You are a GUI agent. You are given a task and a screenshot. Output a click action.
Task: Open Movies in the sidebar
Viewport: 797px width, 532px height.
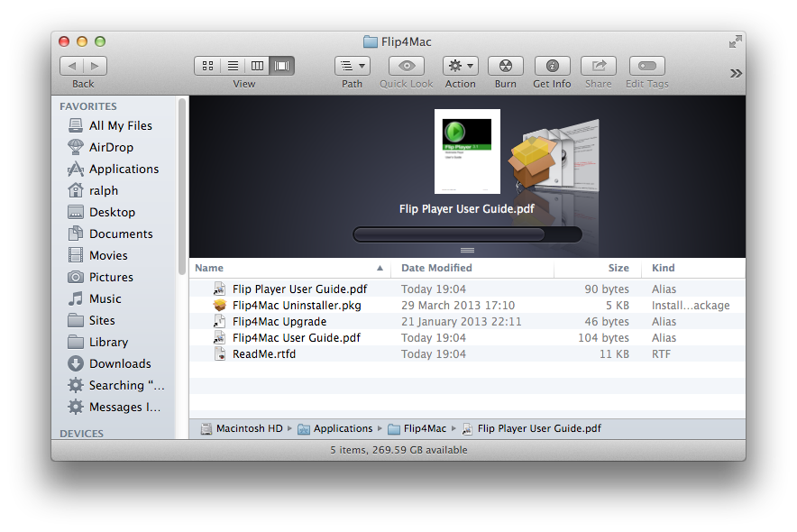(x=97, y=255)
